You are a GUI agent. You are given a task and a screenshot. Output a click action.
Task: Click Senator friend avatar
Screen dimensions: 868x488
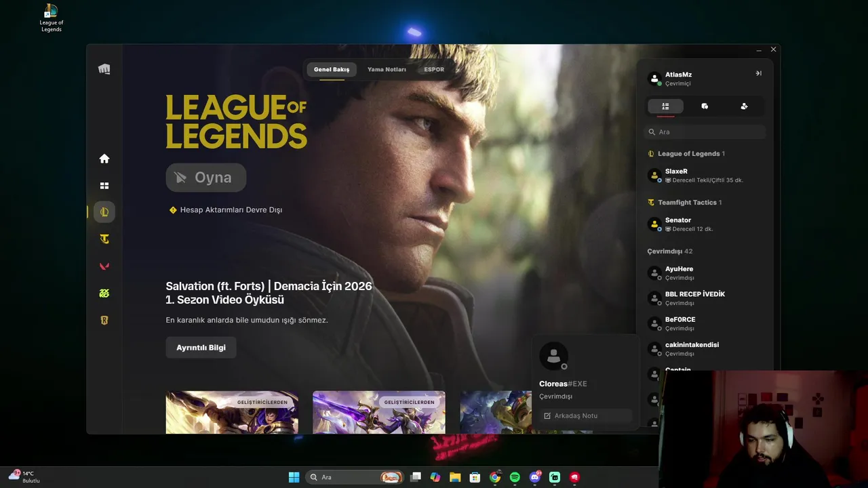(654, 224)
